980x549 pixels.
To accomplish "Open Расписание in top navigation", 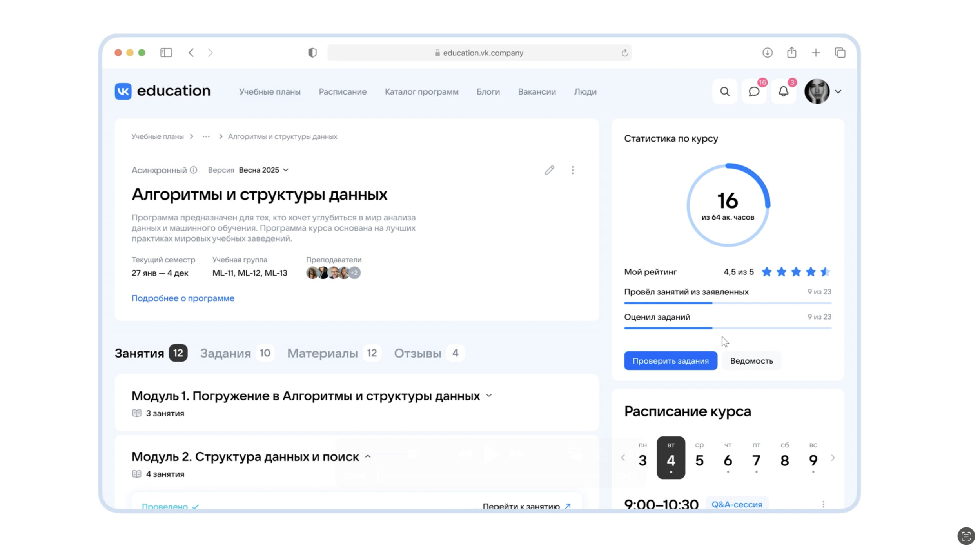I will click(342, 92).
